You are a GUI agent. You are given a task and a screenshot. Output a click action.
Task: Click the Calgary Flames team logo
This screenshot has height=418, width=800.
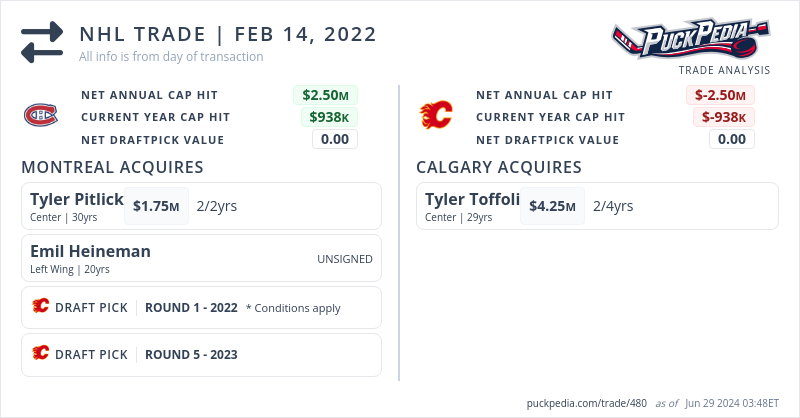(436, 117)
